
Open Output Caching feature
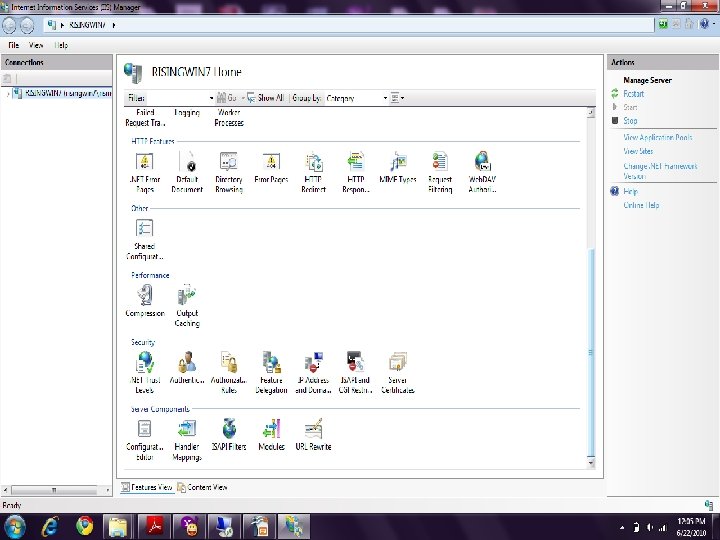click(x=187, y=306)
